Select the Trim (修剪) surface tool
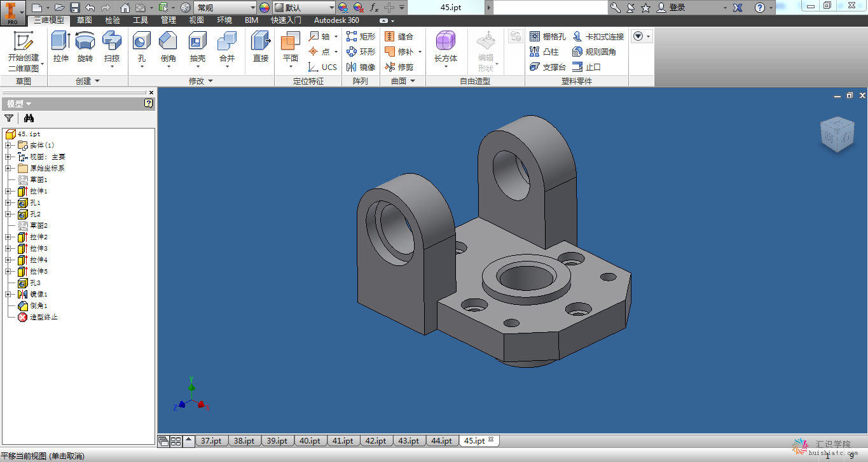868x462 pixels. (399, 67)
